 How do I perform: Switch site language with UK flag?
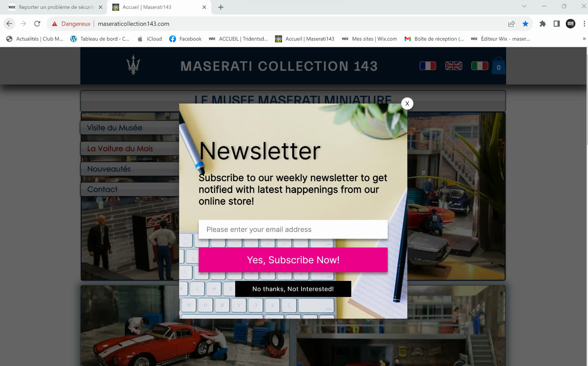453,66
